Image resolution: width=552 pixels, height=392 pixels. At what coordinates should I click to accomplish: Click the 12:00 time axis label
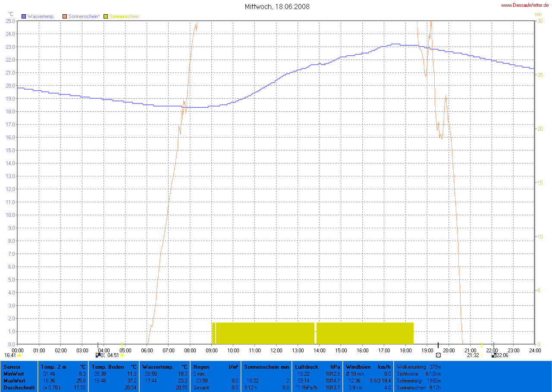(276, 350)
